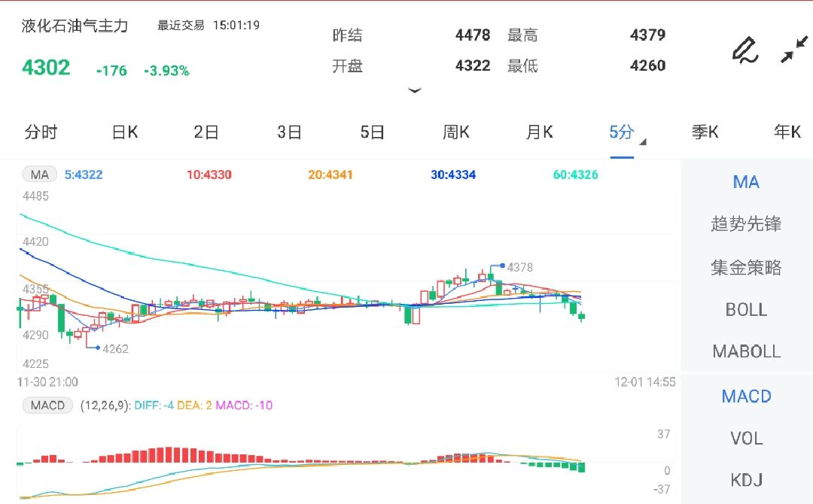813x504 pixels.
Task: Click MA 5:4322 legend value
Action: (84, 175)
